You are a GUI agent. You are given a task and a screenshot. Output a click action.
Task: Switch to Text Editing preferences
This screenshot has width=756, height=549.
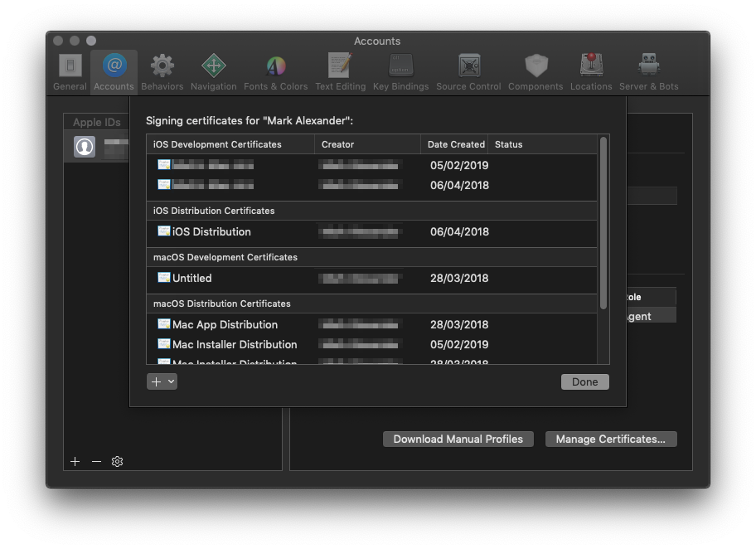point(340,71)
